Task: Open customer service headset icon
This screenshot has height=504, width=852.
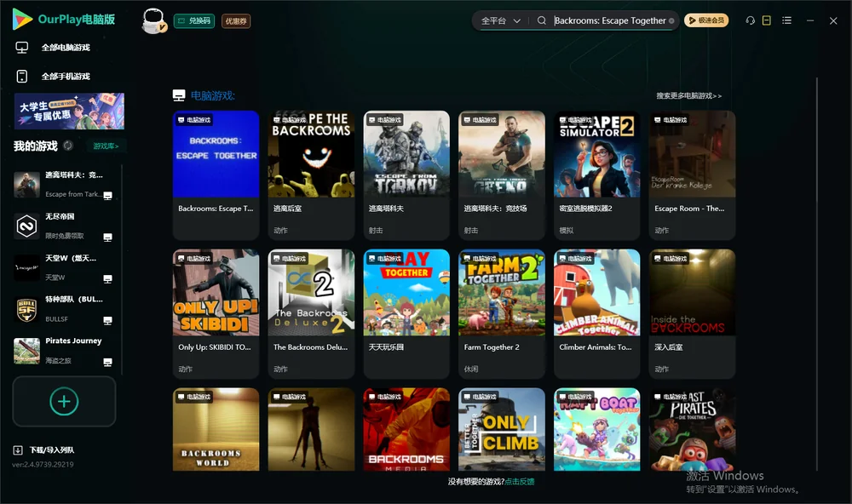Action: point(750,20)
